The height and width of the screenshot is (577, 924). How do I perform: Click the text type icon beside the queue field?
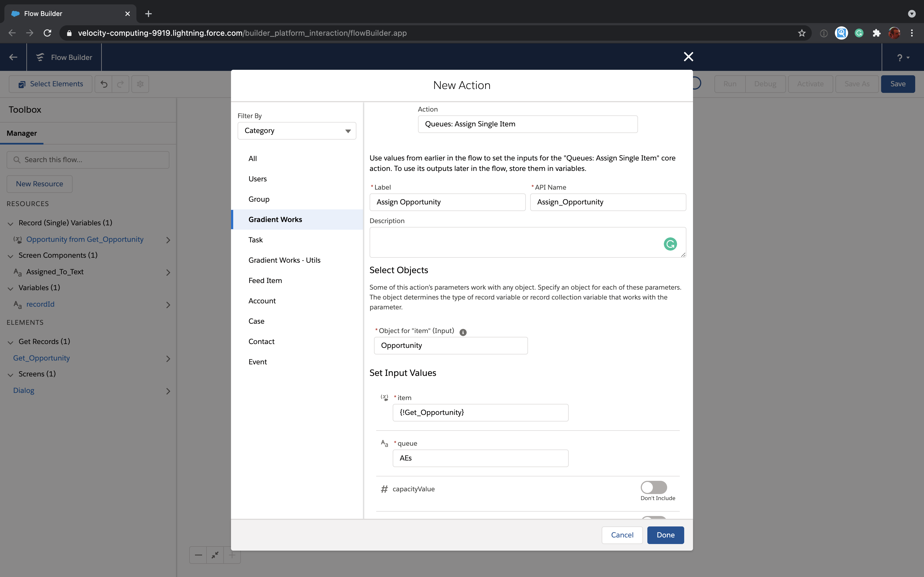pyautogui.click(x=384, y=443)
